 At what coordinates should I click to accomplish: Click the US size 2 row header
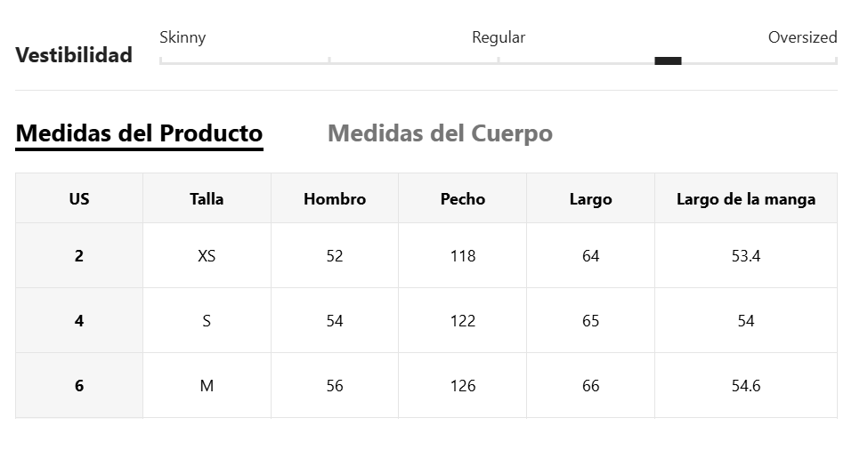pos(79,256)
